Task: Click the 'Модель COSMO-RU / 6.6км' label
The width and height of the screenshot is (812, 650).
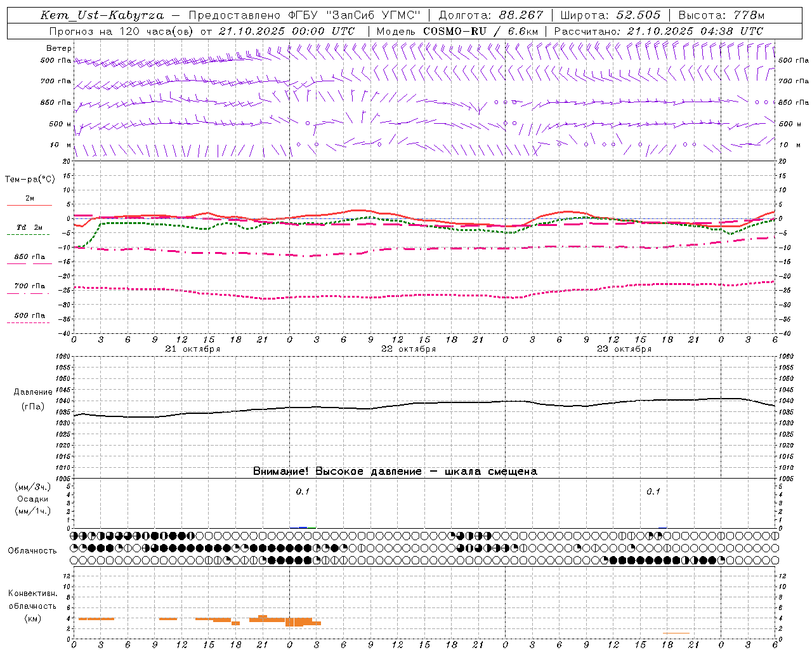Action: [457, 31]
